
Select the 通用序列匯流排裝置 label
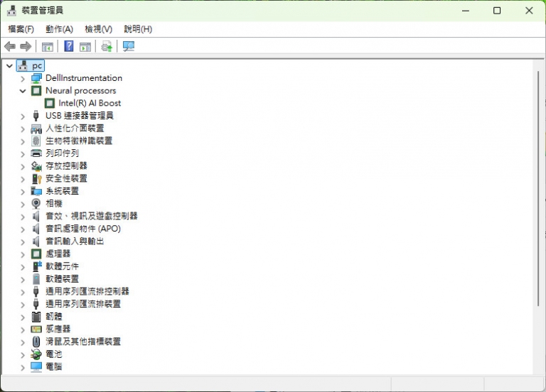(83, 304)
